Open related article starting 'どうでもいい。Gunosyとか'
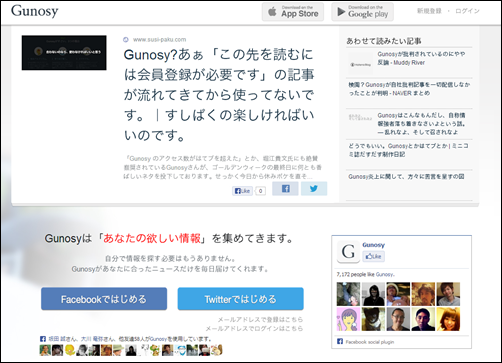This screenshot has width=502, height=363. 408,150
